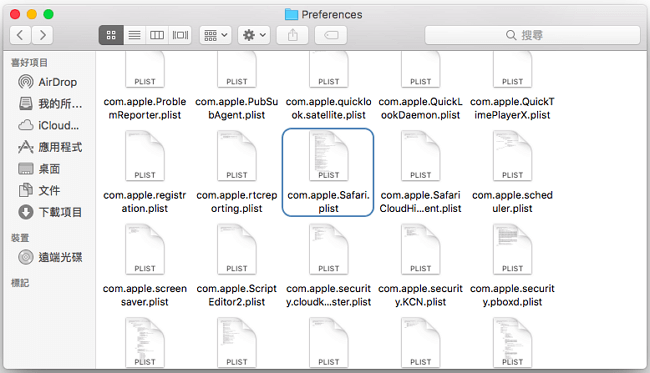Switch to Cover Flow view
Screen dimensions: 650x373
(x=180, y=35)
